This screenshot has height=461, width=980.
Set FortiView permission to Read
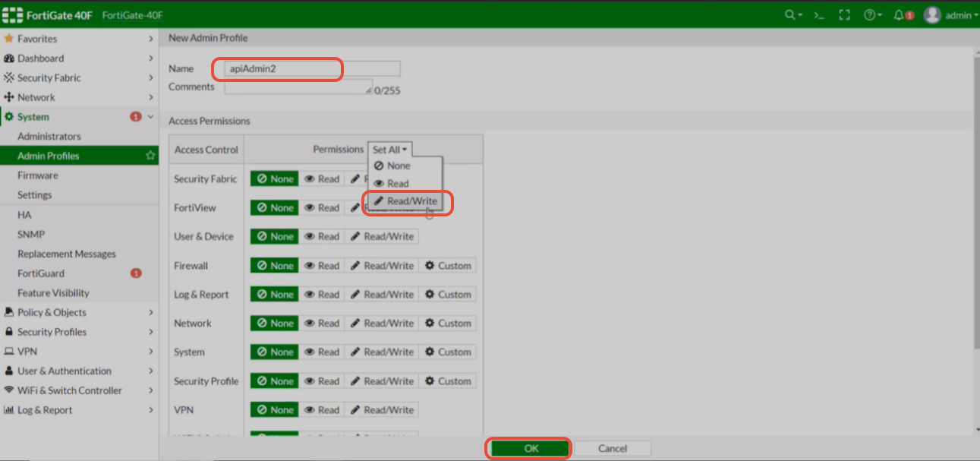pyautogui.click(x=322, y=208)
